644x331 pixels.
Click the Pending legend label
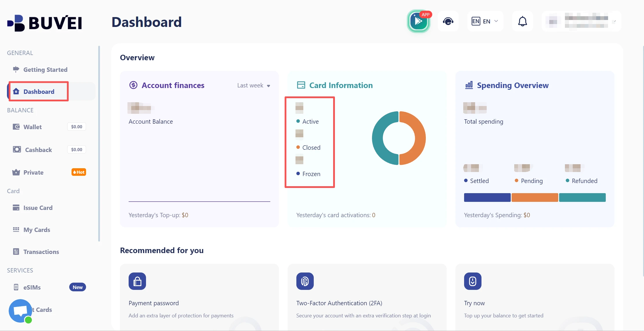tap(532, 181)
